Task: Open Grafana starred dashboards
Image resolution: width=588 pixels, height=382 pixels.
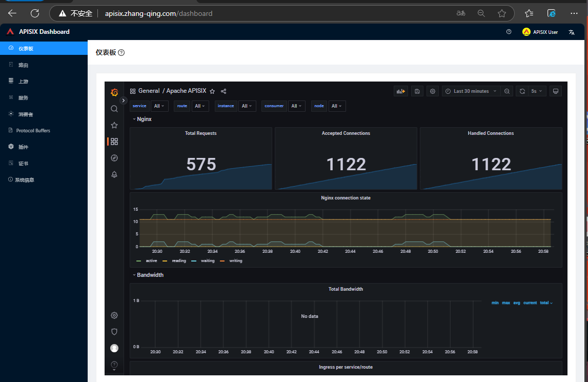Action: click(x=114, y=125)
